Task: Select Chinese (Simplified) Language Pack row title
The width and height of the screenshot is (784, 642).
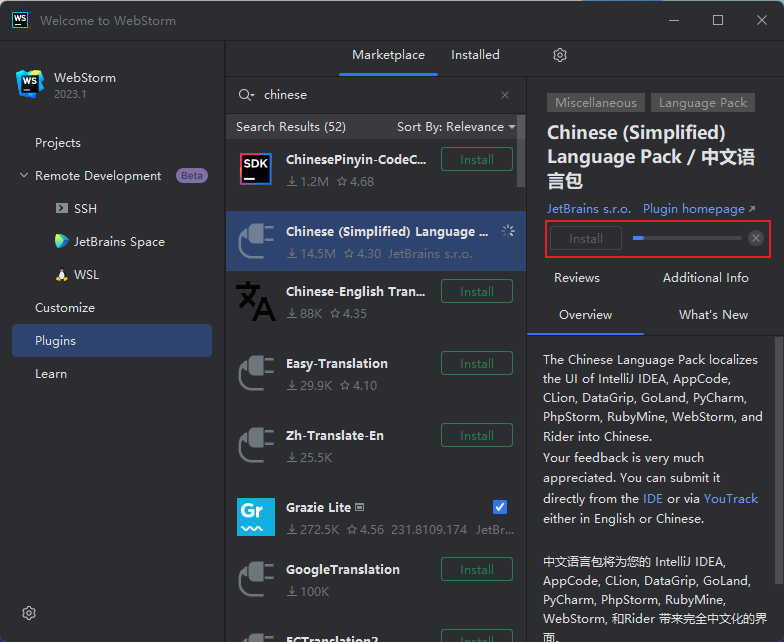Action: 387,232
